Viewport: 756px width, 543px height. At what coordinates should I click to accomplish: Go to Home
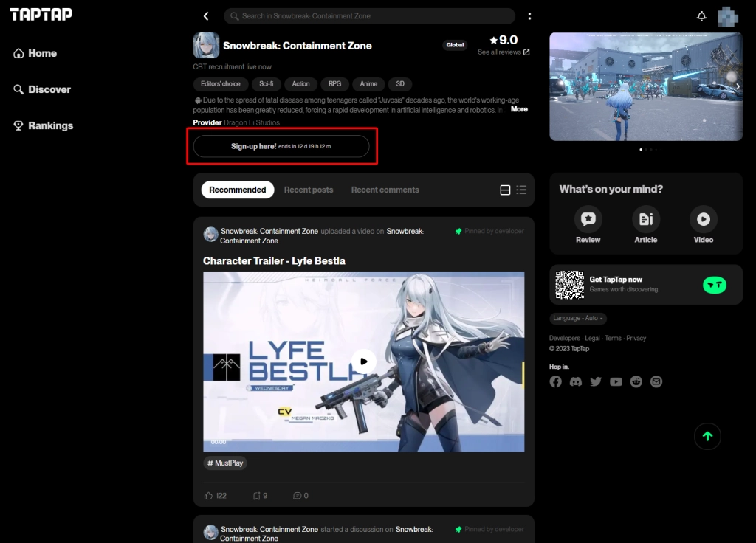coord(35,53)
